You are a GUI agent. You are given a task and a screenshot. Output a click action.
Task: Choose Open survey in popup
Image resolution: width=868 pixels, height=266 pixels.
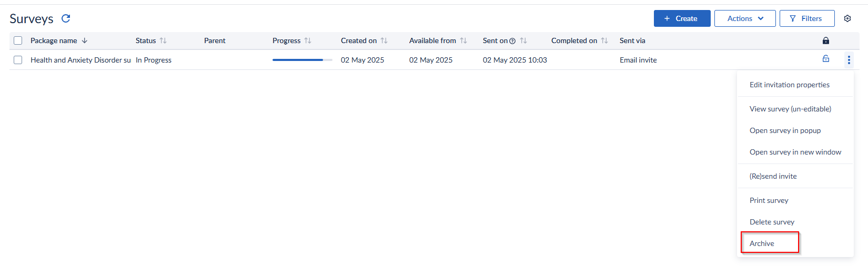(x=785, y=130)
